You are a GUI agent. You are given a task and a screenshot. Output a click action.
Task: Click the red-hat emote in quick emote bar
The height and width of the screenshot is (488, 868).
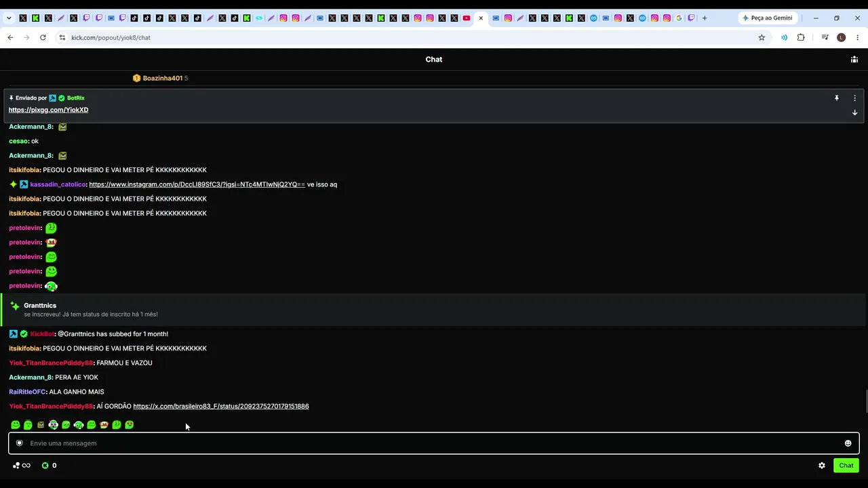point(104,425)
